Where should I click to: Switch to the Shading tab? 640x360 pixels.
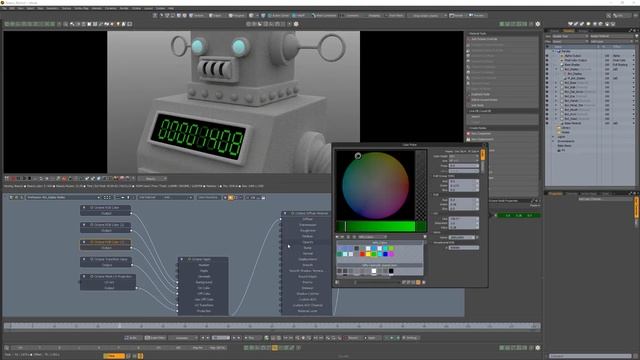[569, 31]
